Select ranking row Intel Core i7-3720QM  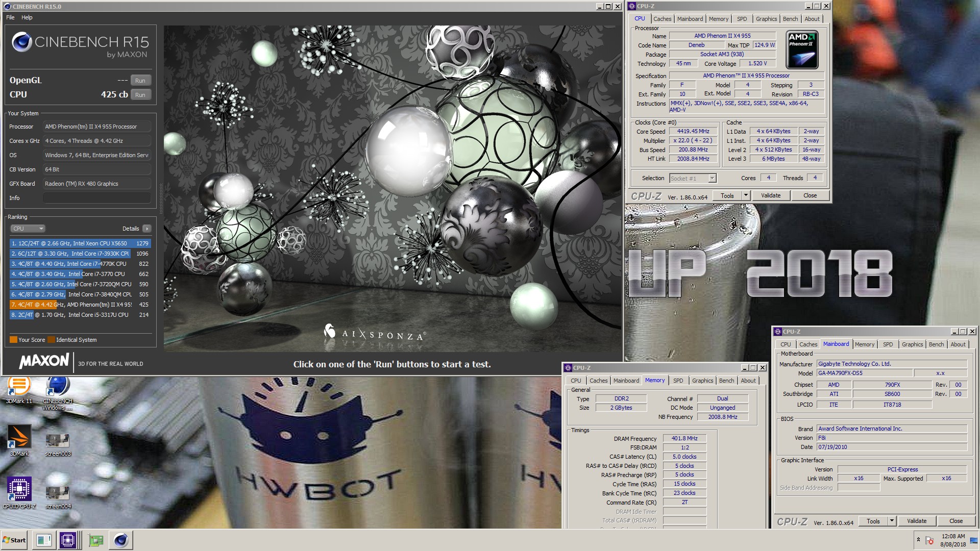pyautogui.click(x=80, y=284)
